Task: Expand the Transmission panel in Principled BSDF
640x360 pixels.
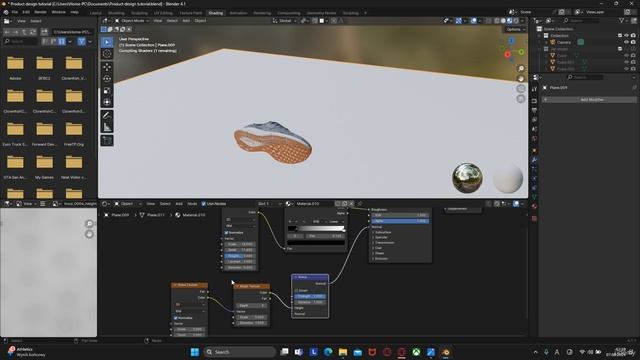Action: pos(384,242)
